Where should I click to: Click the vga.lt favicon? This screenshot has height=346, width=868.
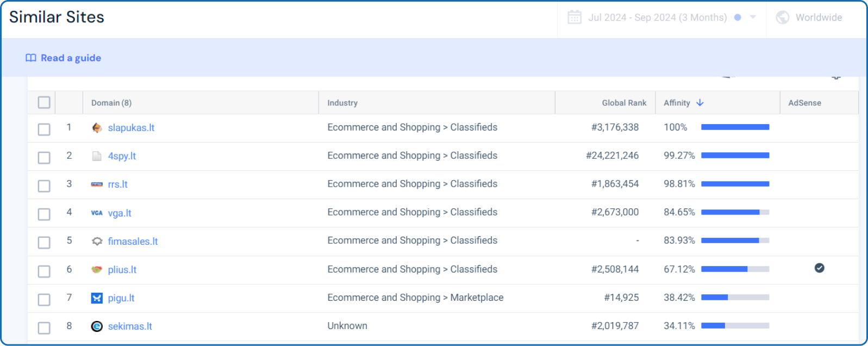point(97,213)
